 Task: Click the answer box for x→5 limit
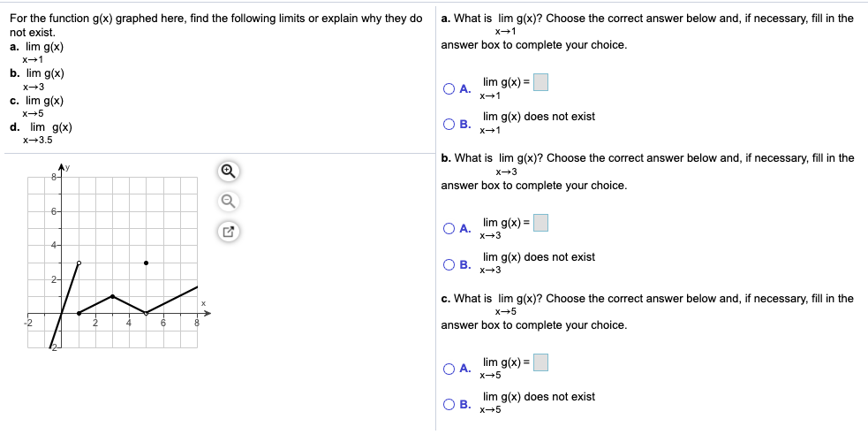540,362
